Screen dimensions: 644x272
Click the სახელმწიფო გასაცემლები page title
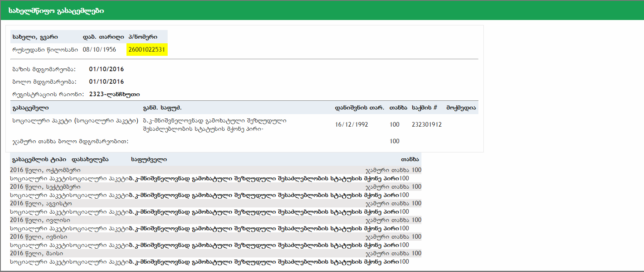tap(56, 11)
